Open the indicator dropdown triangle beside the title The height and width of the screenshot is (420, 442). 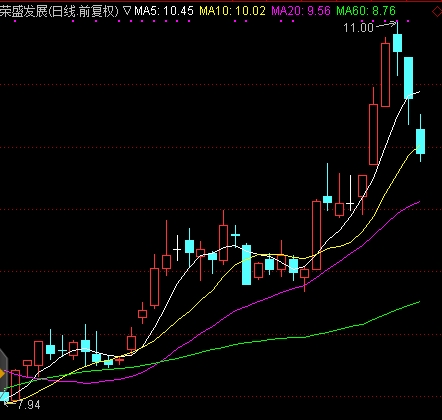coord(127,11)
